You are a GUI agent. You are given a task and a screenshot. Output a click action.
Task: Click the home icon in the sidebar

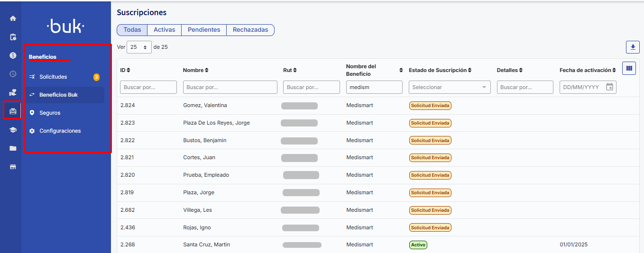point(13,18)
